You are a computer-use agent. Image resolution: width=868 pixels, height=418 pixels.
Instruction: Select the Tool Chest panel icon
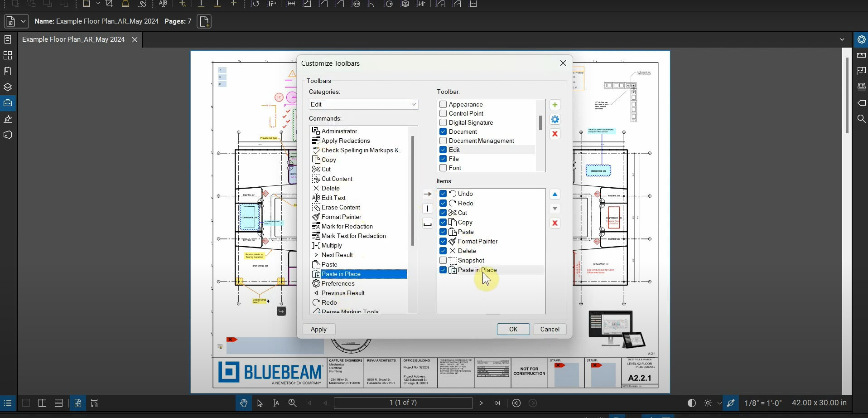pyautogui.click(x=8, y=103)
